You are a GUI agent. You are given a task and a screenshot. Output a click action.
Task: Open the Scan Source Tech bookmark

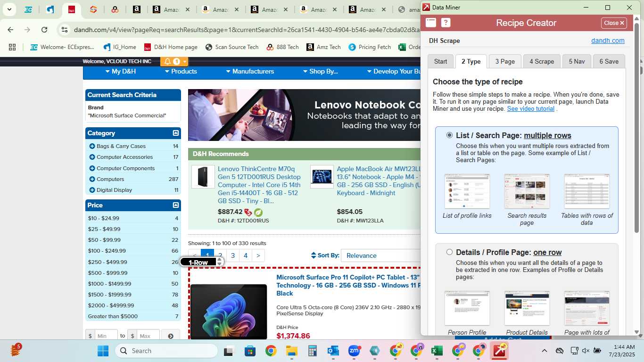click(232, 47)
